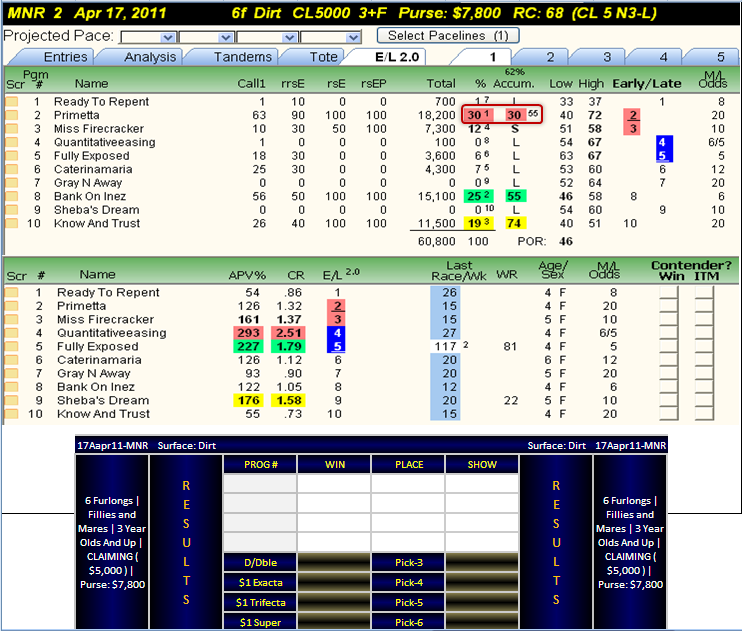This screenshot has height=631, width=742.
Task: Toggle scratch box for Fully Exposed, lower table
Action: [x=12, y=346]
